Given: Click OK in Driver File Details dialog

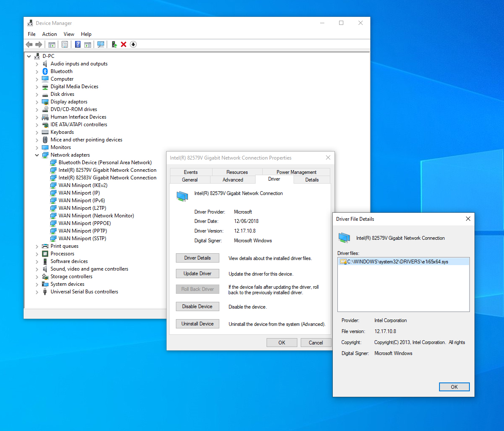Looking at the screenshot, I should pos(454,387).
